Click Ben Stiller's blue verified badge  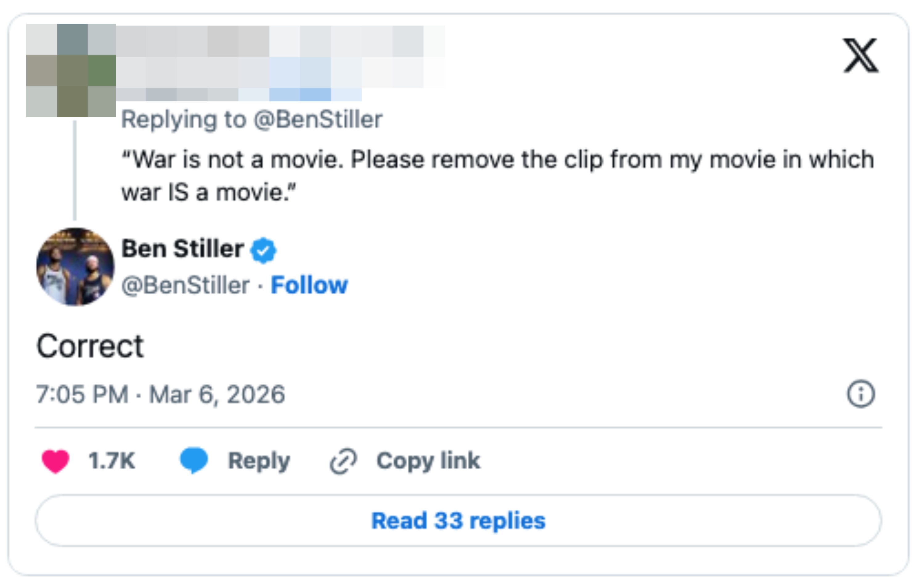[263, 250]
